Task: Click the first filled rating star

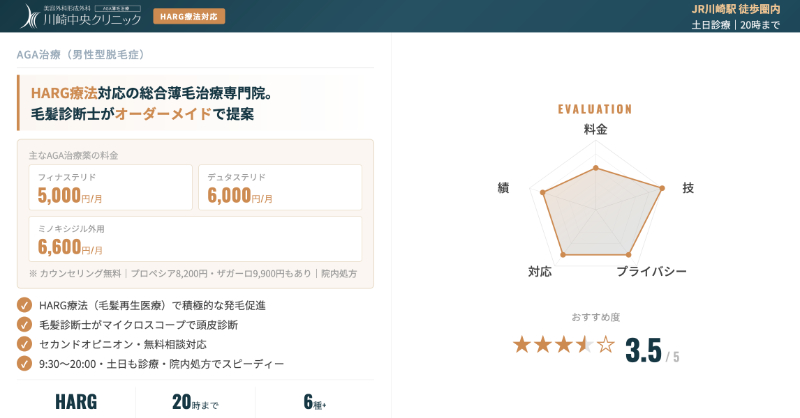Action: click(521, 345)
